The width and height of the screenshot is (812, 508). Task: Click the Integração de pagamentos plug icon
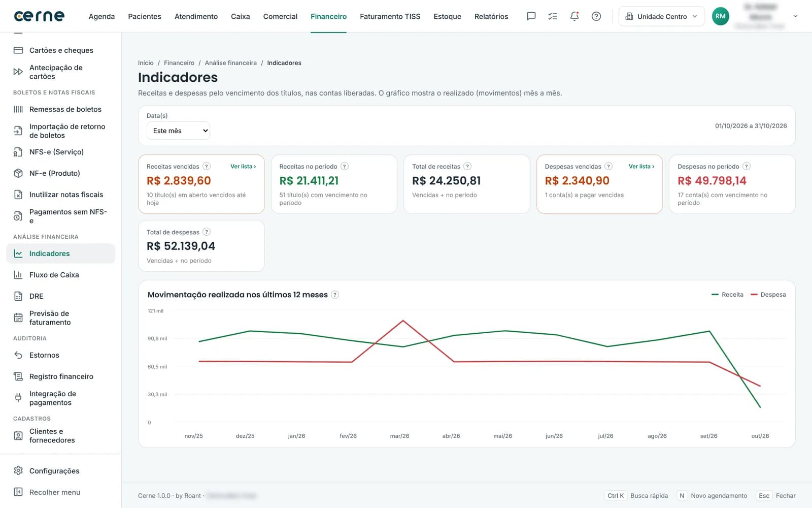point(18,398)
